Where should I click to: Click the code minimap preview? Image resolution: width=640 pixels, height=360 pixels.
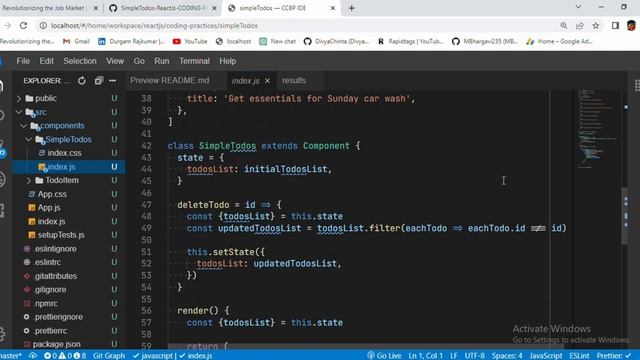coord(597,129)
